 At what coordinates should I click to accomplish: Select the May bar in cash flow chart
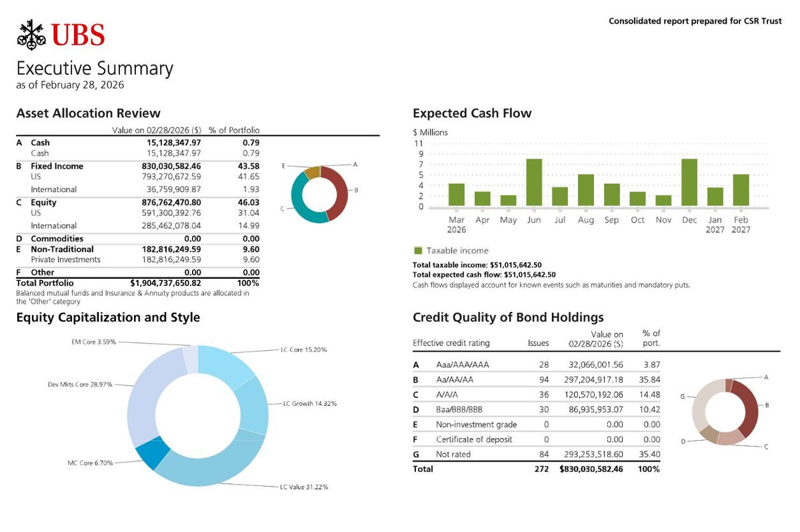[508, 201]
